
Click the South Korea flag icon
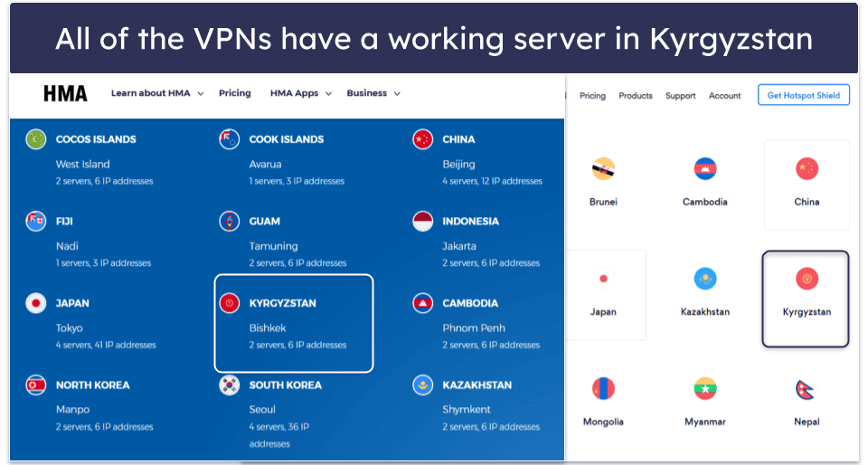(x=229, y=384)
